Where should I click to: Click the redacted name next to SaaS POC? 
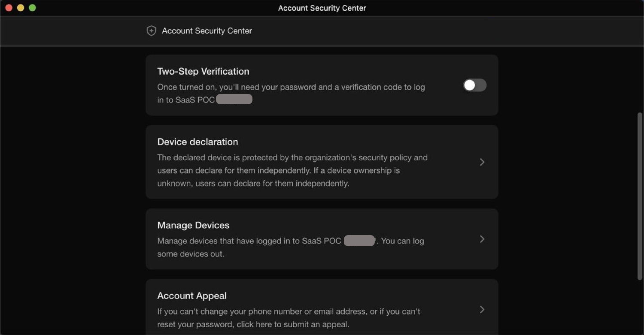pos(234,99)
